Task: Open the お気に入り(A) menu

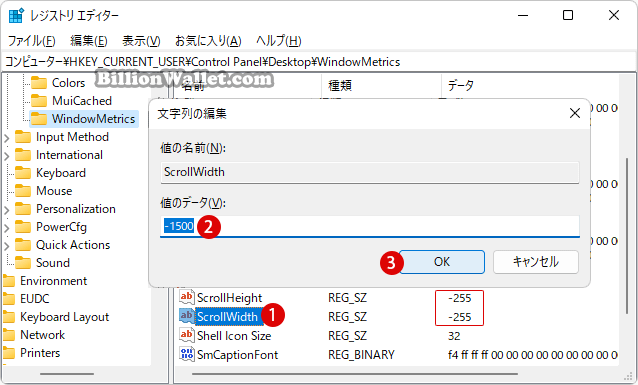Action: coord(208,41)
